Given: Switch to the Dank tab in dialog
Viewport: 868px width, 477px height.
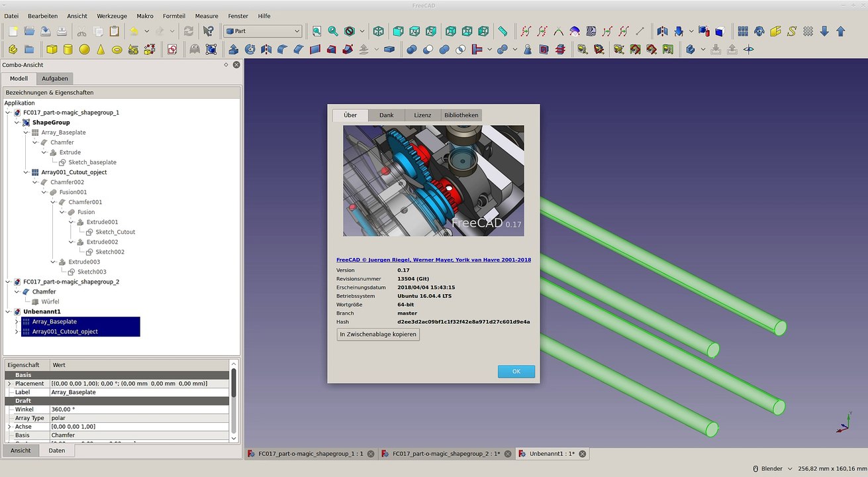Looking at the screenshot, I should point(387,115).
